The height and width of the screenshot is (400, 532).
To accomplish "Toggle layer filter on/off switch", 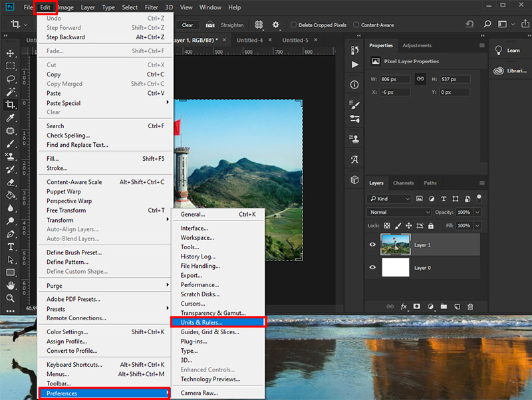I will 479,198.
